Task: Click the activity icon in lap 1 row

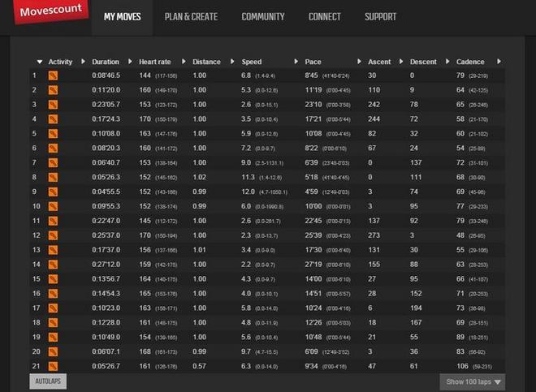Action: click(x=54, y=75)
